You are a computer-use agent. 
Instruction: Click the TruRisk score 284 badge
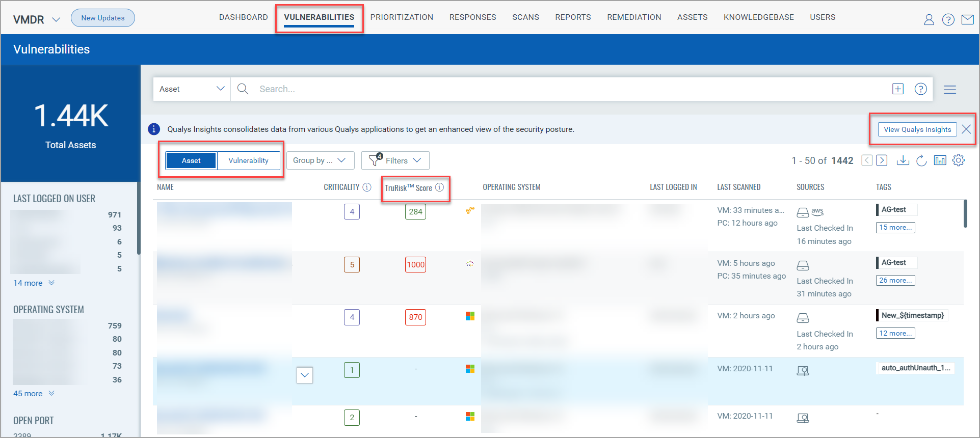pos(416,212)
